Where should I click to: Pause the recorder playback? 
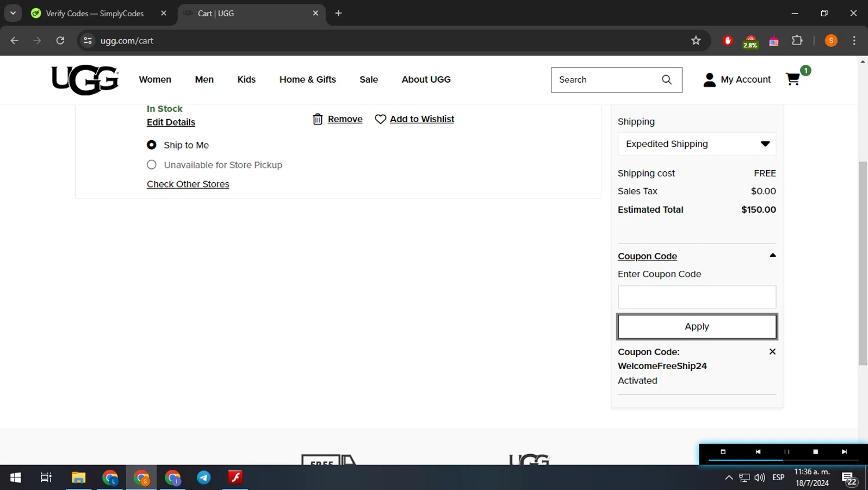click(x=786, y=452)
